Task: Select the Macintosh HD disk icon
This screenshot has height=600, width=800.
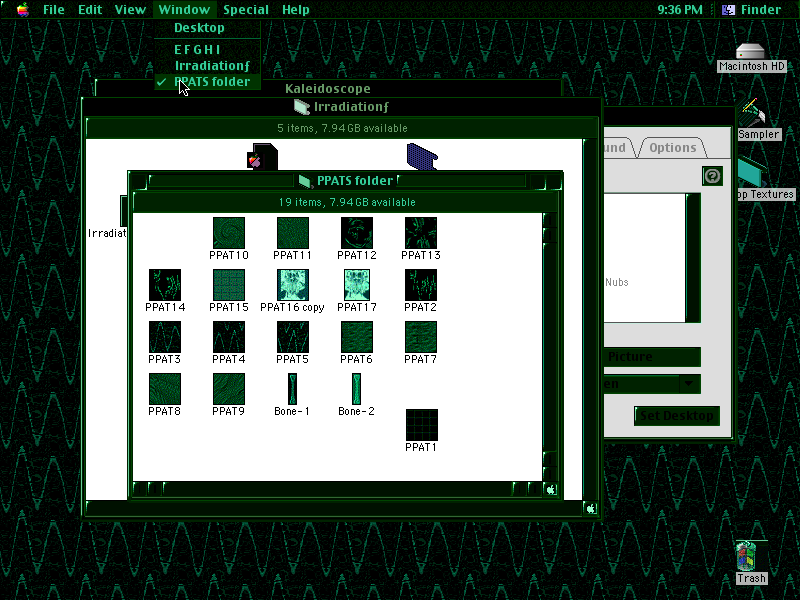Action: (x=751, y=52)
